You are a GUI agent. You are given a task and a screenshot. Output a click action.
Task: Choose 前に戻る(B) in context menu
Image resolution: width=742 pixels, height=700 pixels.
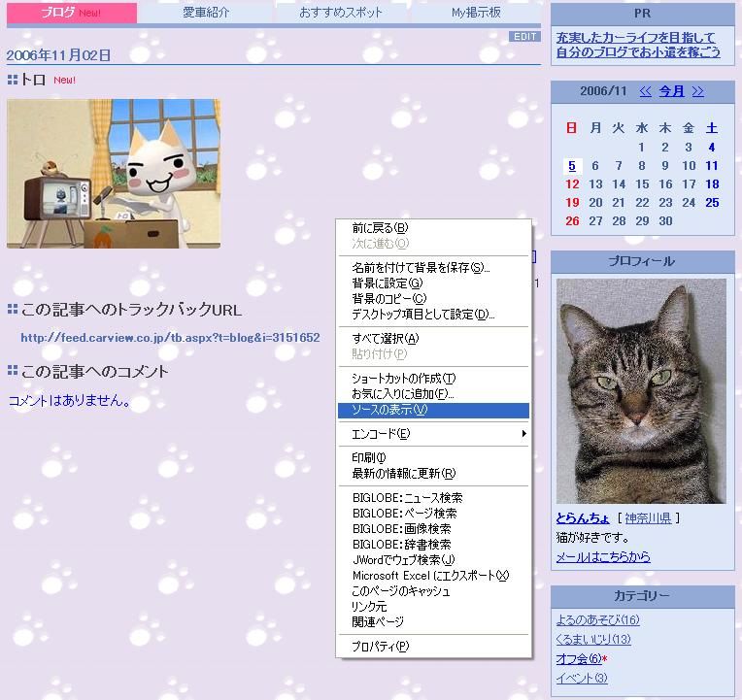(433, 228)
